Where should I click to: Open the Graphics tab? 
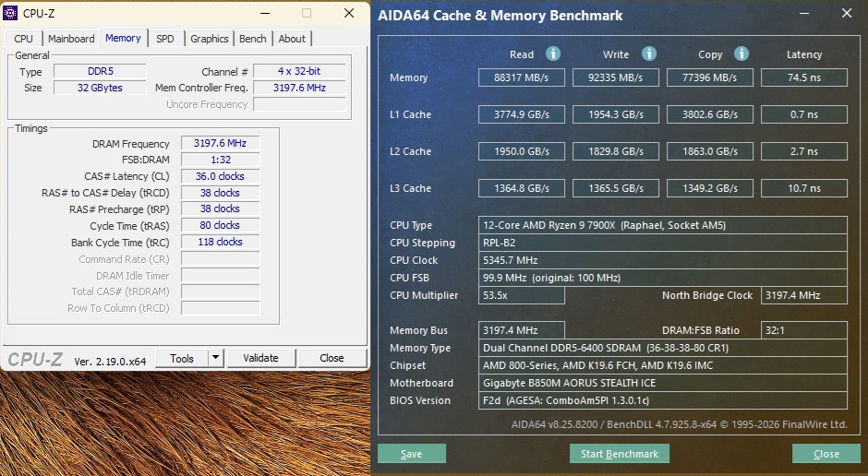[x=210, y=39]
